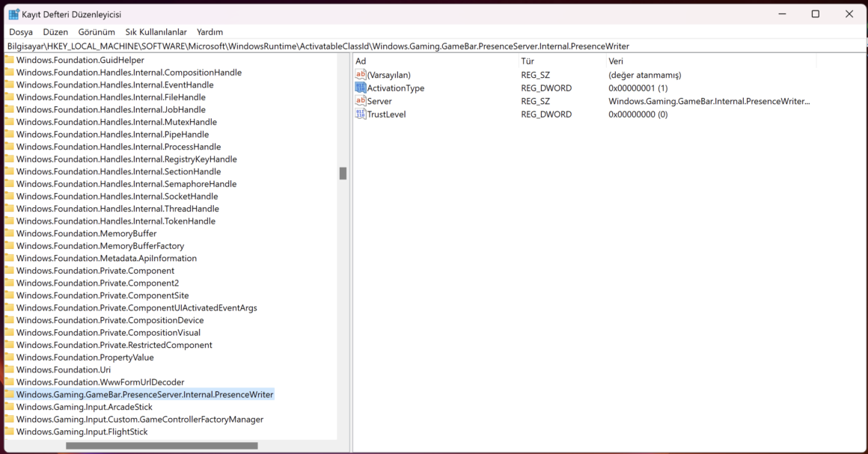The width and height of the screenshot is (868, 454).
Task: Select Windows.Foundation.Private.CompositionDevice key
Action: (109, 320)
